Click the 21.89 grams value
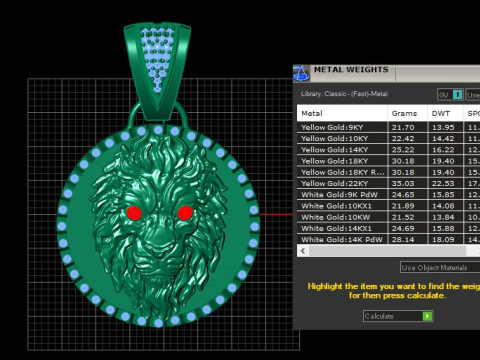This screenshot has height=360, width=480. click(x=403, y=206)
